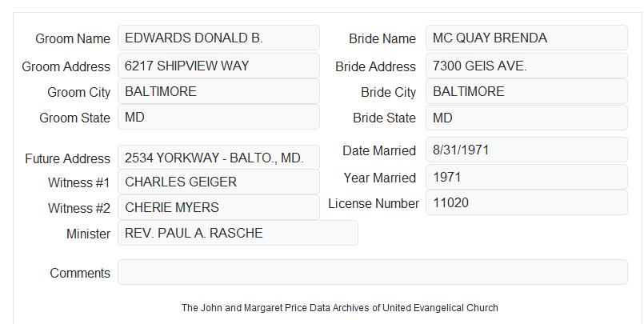Click the Groom Name field
644x324 pixels.
click(x=218, y=38)
